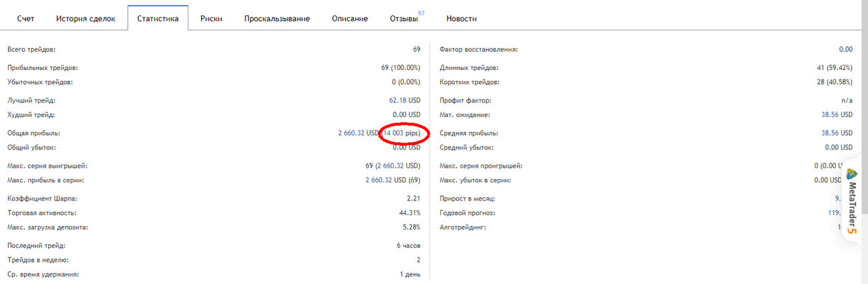Screen dimensions: 868x284
Task: Click the Макс. убыток в серии label
Action: [x=475, y=180]
